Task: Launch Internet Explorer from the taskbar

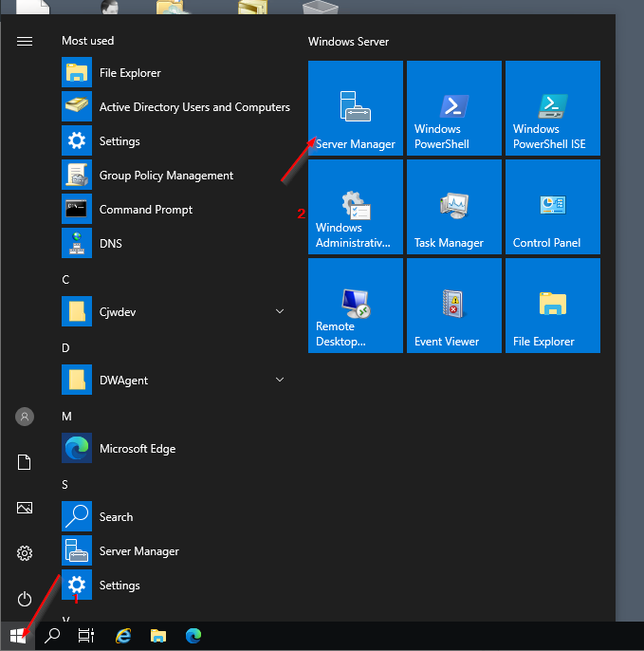Action: click(123, 636)
